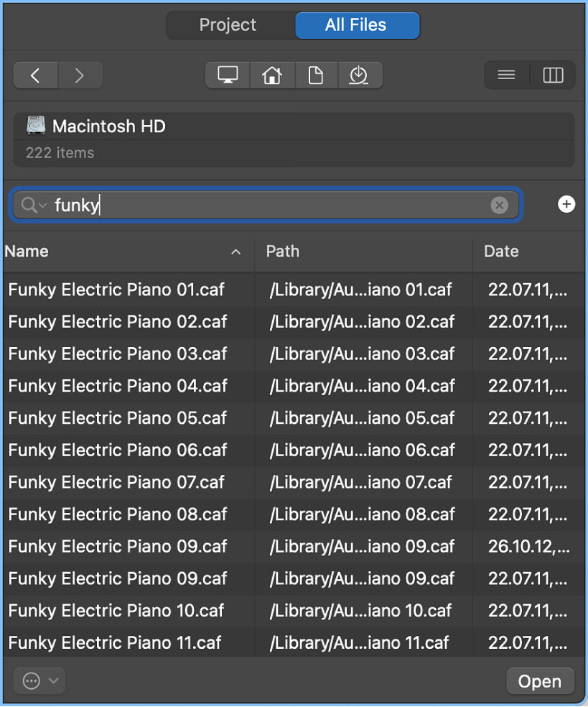Switch to column view layout
588x707 pixels.
[553, 75]
